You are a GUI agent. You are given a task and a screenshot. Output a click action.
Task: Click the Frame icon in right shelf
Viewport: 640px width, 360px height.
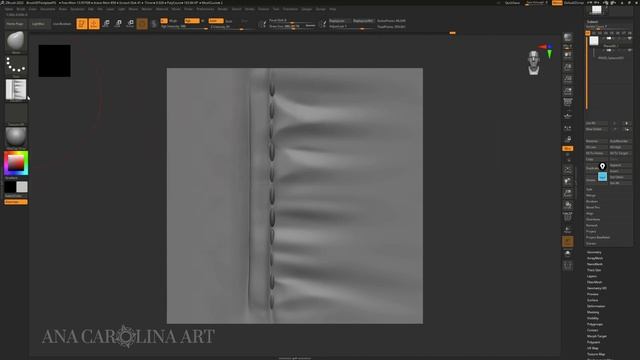point(568,169)
